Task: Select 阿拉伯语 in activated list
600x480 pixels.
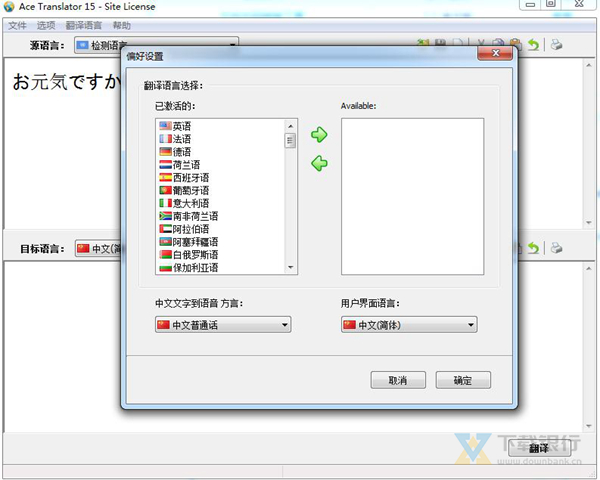Action: 221,229
